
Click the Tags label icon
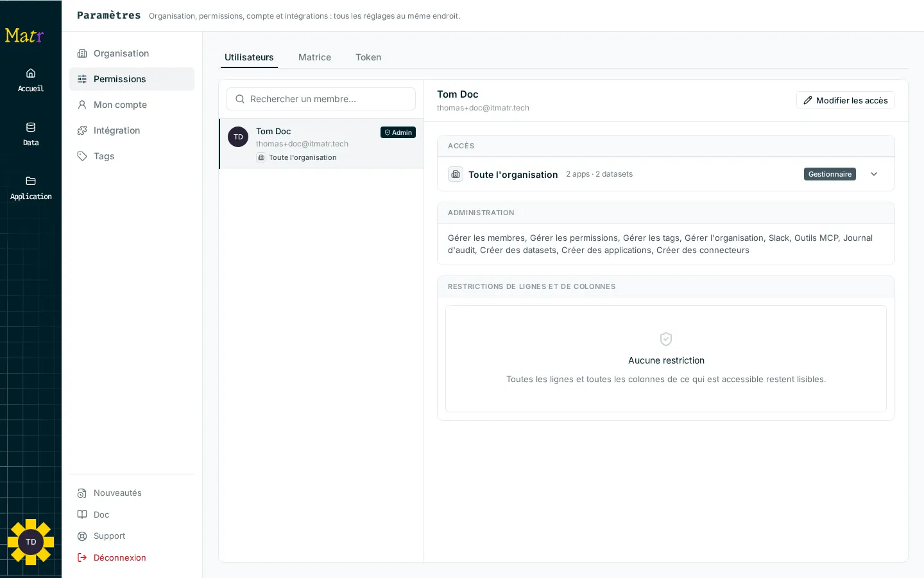click(x=82, y=156)
